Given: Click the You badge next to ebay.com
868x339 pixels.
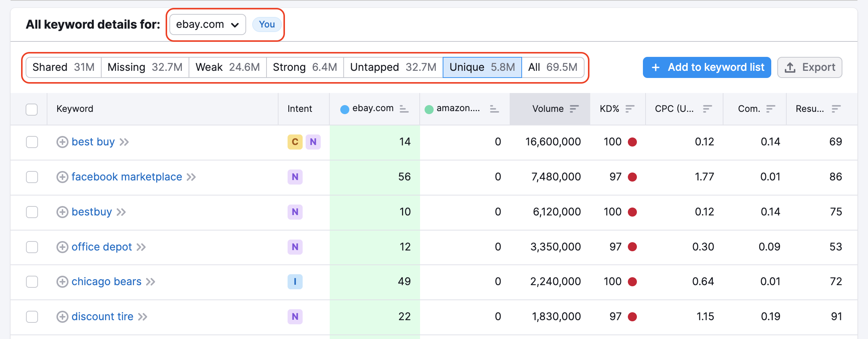Looking at the screenshot, I should click(266, 24).
